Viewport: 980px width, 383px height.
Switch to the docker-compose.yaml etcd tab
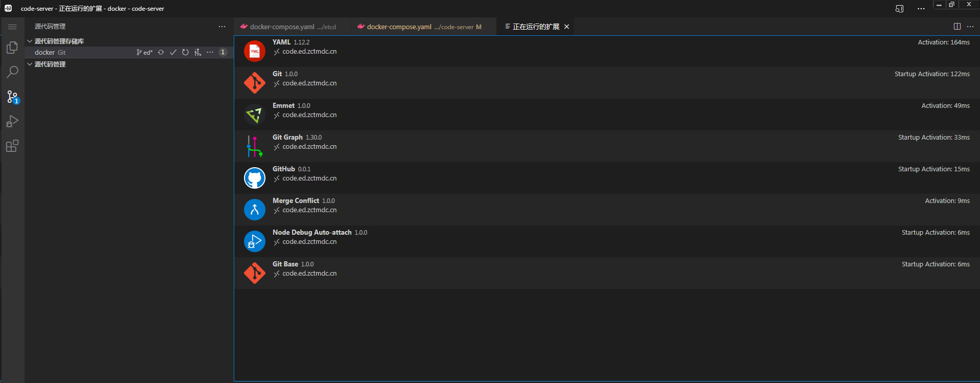tap(293, 27)
